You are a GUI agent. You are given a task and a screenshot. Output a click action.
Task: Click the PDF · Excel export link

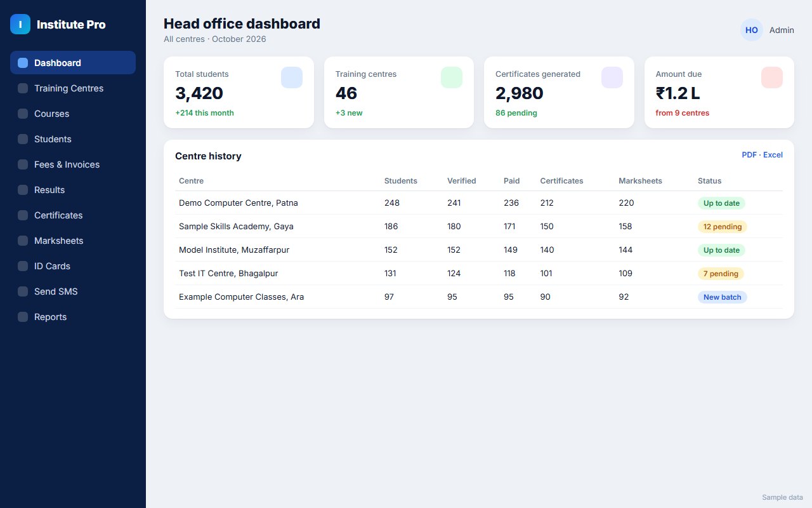762,155
